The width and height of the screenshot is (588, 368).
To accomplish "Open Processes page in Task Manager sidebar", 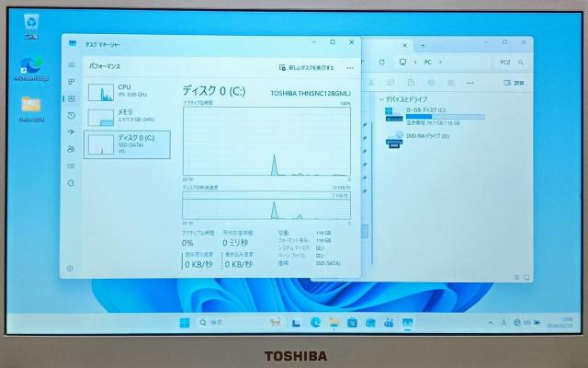I will tap(72, 82).
